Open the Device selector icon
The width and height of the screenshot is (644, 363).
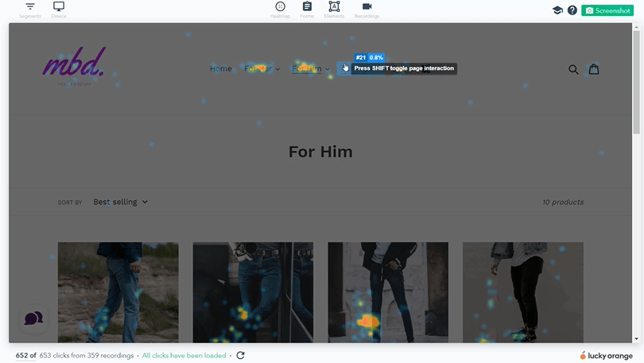(59, 6)
